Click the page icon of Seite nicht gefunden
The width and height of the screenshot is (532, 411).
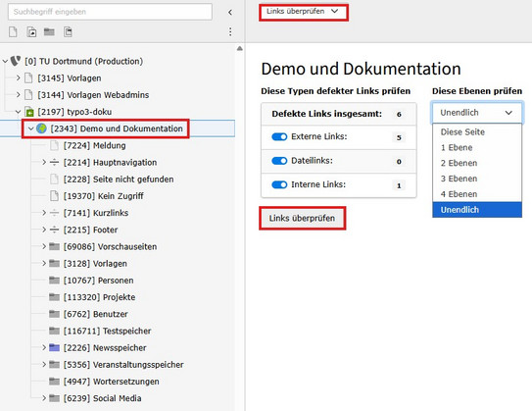pyautogui.click(x=54, y=179)
